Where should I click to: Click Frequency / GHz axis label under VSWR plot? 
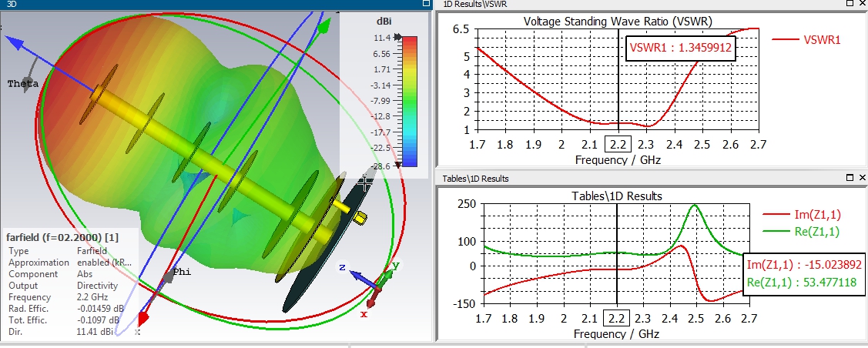tap(618, 160)
